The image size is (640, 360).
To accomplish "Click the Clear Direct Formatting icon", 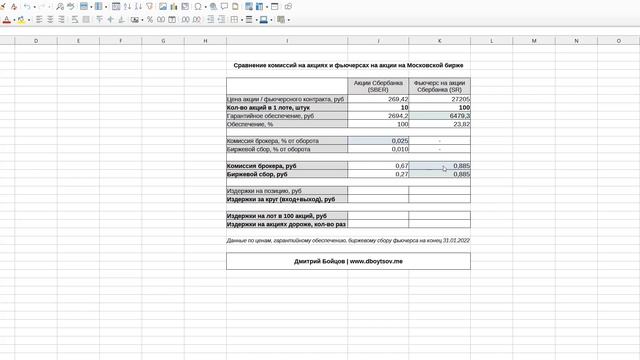I will 14,7.
